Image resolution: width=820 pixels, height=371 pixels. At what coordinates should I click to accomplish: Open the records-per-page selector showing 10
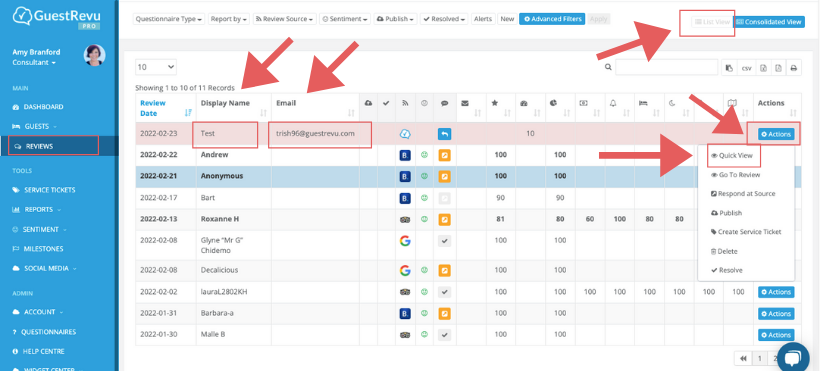pyautogui.click(x=156, y=67)
